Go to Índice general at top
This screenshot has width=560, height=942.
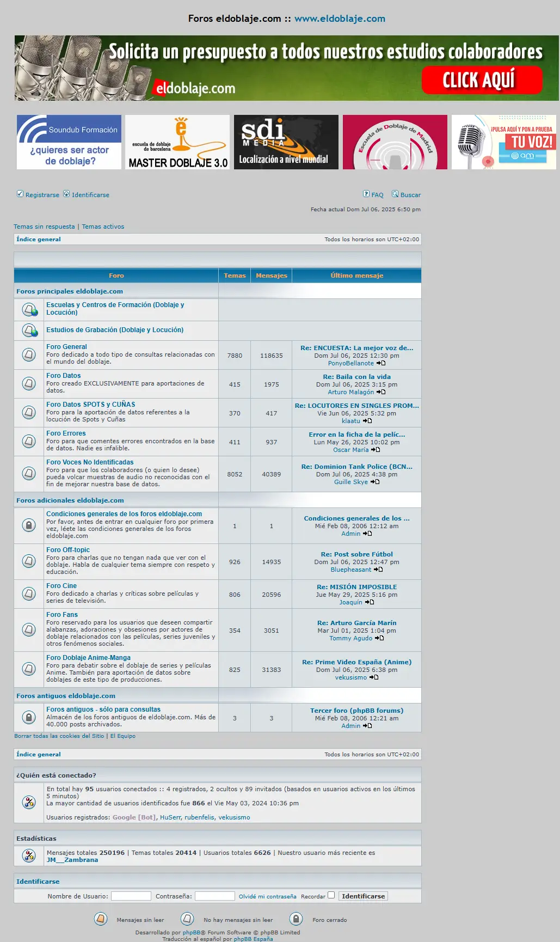coord(39,239)
